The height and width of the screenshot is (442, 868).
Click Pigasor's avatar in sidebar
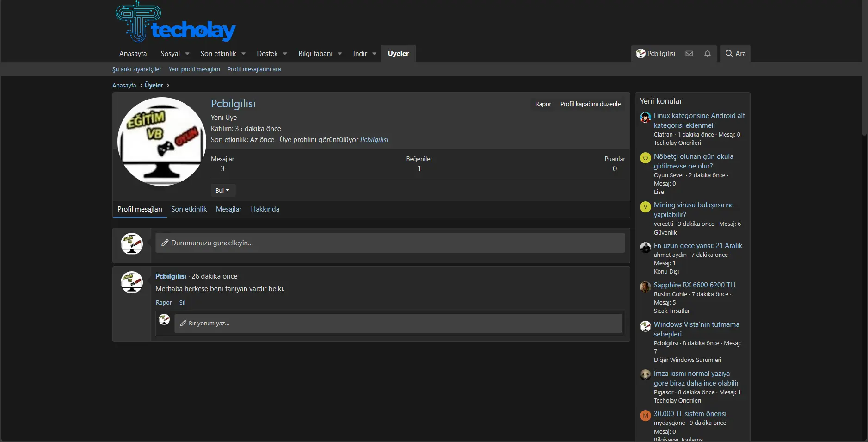point(645,375)
